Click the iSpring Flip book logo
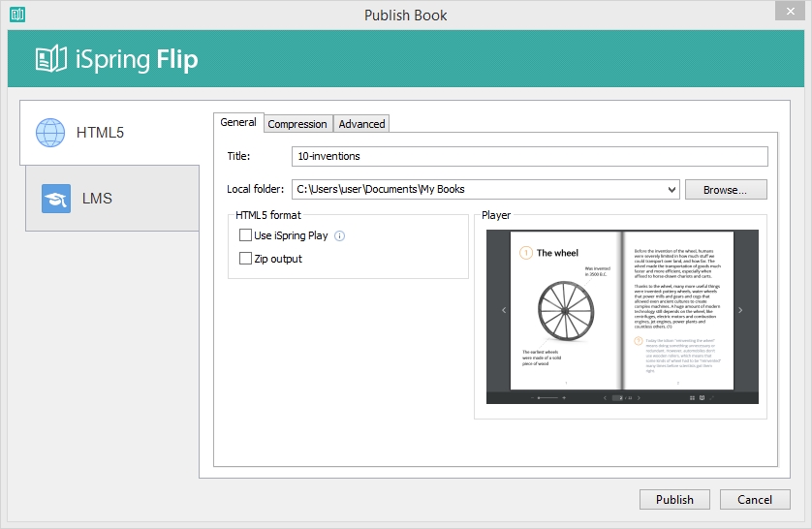812x529 pixels. [50, 58]
